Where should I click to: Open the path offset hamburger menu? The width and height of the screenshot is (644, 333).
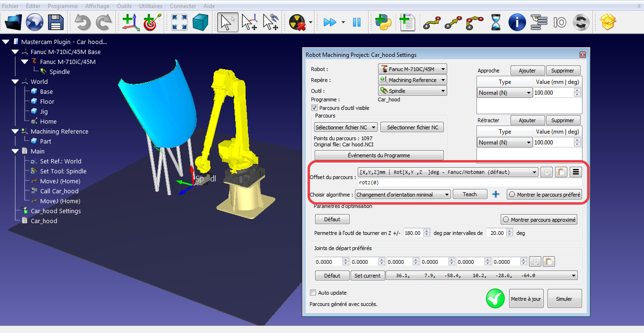pyautogui.click(x=576, y=172)
